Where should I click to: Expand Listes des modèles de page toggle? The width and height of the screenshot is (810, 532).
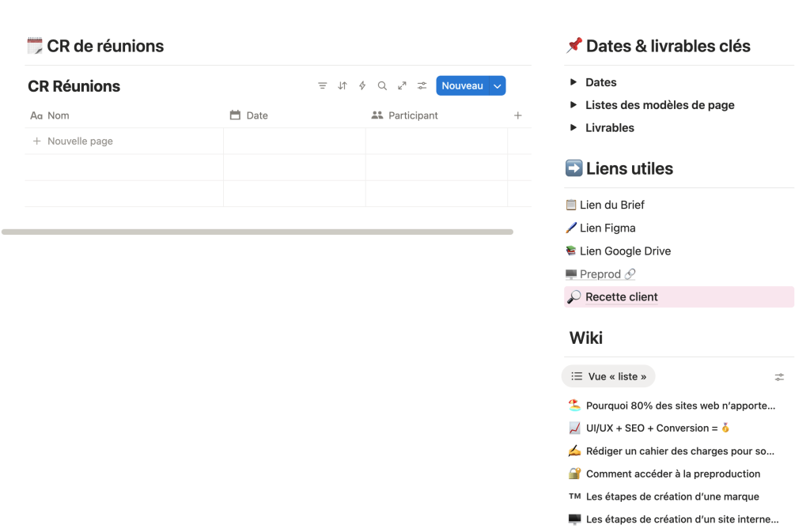(x=574, y=105)
